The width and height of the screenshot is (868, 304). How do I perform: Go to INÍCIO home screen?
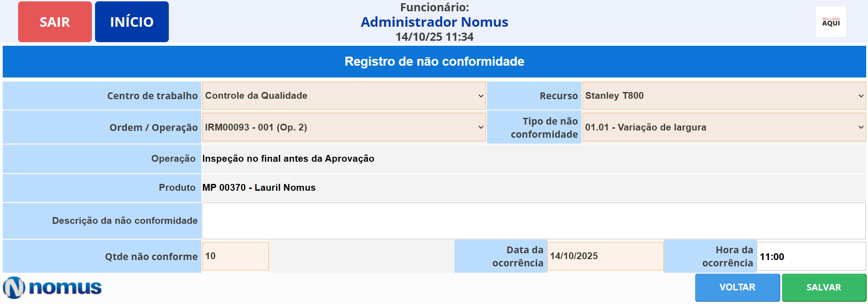[132, 22]
